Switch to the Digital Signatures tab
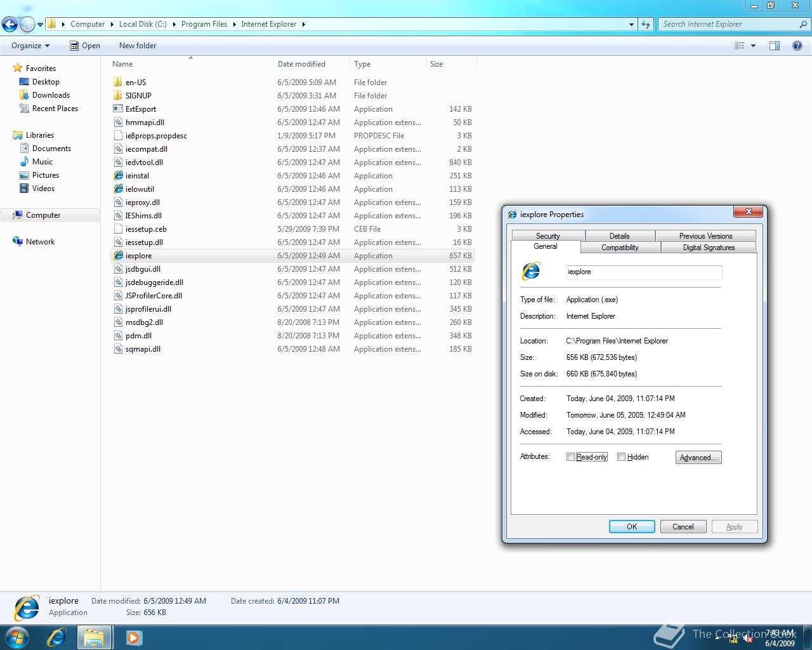Image resolution: width=812 pixels, height=650 pixels. click(x=709, y=248)
